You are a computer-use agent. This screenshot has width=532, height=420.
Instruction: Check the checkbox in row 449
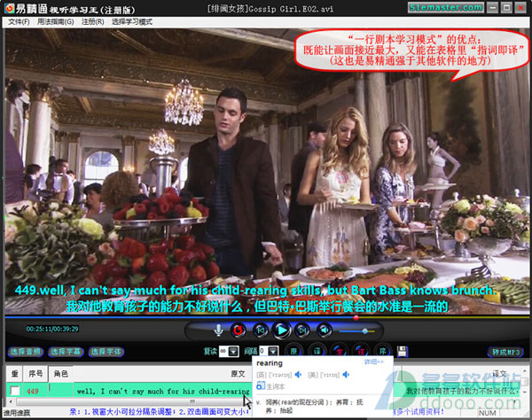15,391
